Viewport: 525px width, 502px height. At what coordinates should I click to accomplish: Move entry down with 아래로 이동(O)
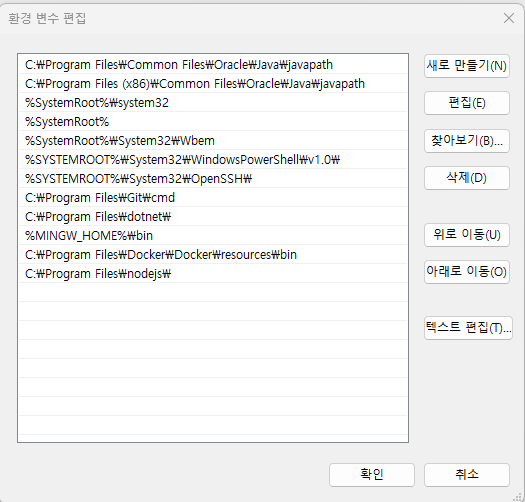point(467,272)
